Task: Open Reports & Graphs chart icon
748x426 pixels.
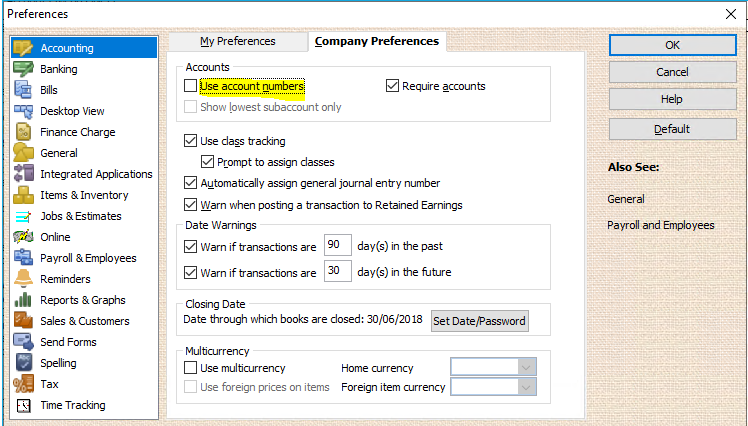Action: 23,300
